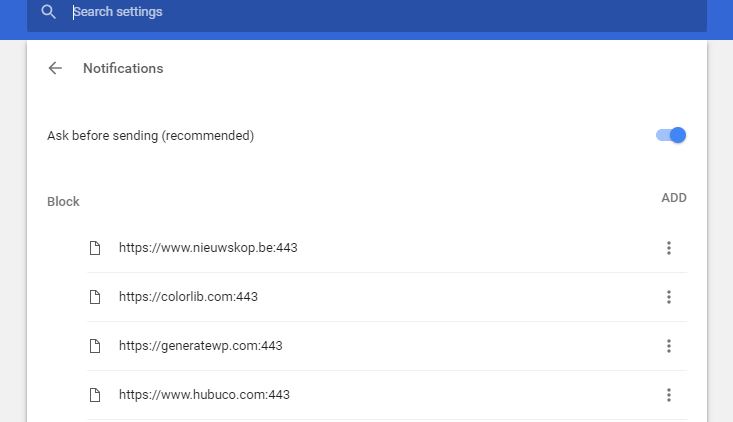Viewport: 733px width, 422px height.
Task: Open three-dot menu for colorlib.com
Action: [x=669, y=297]
